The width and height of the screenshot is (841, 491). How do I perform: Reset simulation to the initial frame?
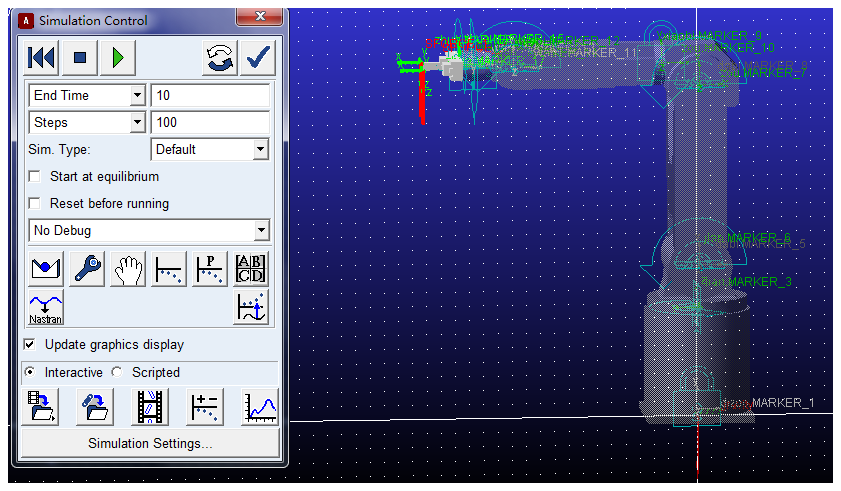coord(42,58)
